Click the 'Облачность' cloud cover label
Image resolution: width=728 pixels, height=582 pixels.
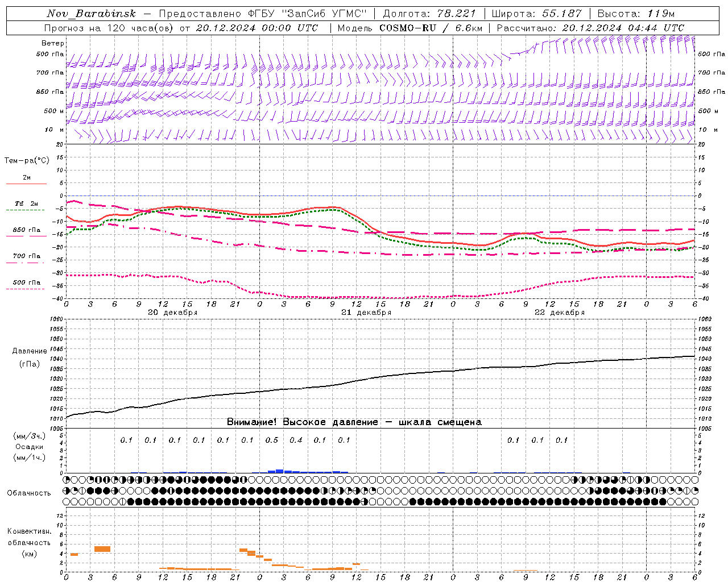tap(29, 493)
